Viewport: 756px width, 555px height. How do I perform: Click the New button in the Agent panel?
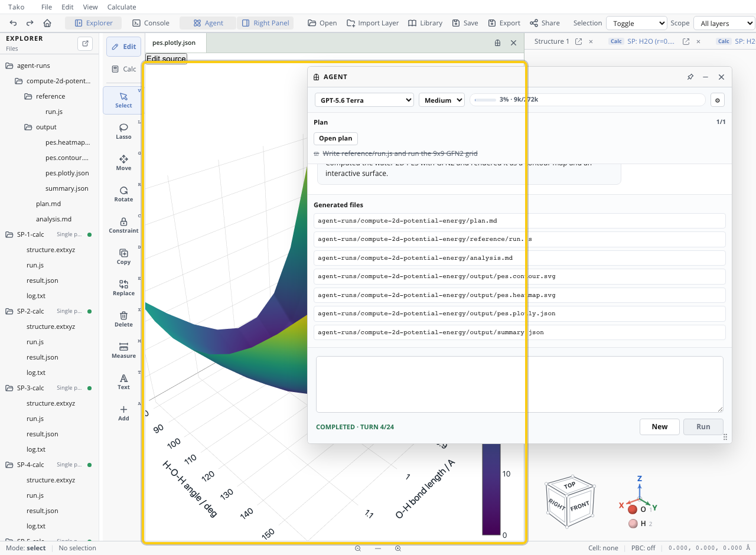(x=659, y=426)
